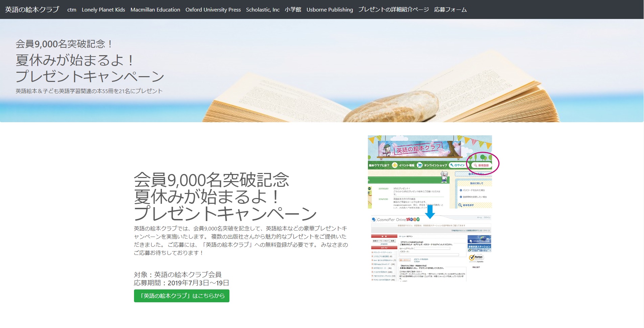Select campaign description paragraph text
The image size is (644, 328).
click(241, 241)
